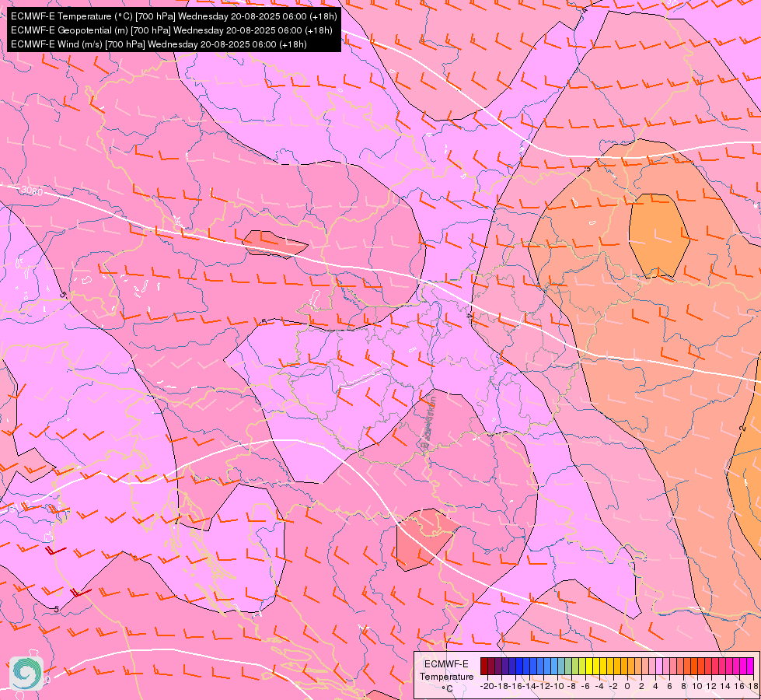761x700 pixels.
Task: Click the rotated Bács-Kiskun region label
Action: coord(428,422)
